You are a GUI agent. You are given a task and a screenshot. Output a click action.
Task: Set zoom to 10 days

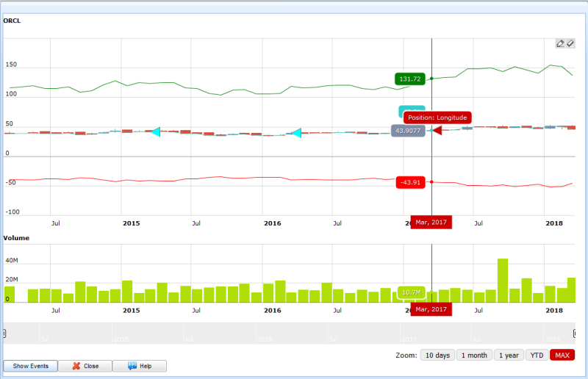coord(437,355)
